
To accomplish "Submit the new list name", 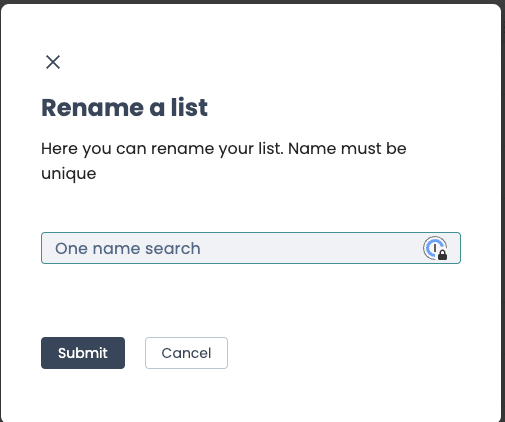I will pyautogui.click(x=83, y=353).
